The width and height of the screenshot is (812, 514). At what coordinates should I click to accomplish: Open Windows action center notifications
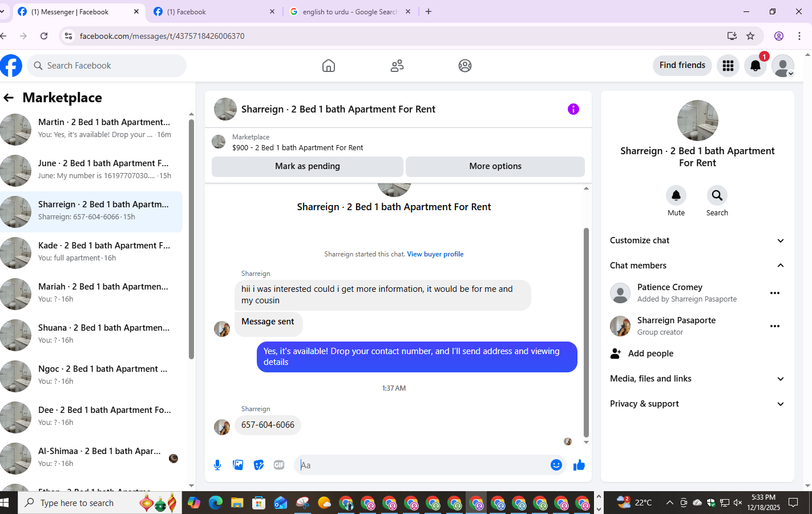(x=793, y=503)
